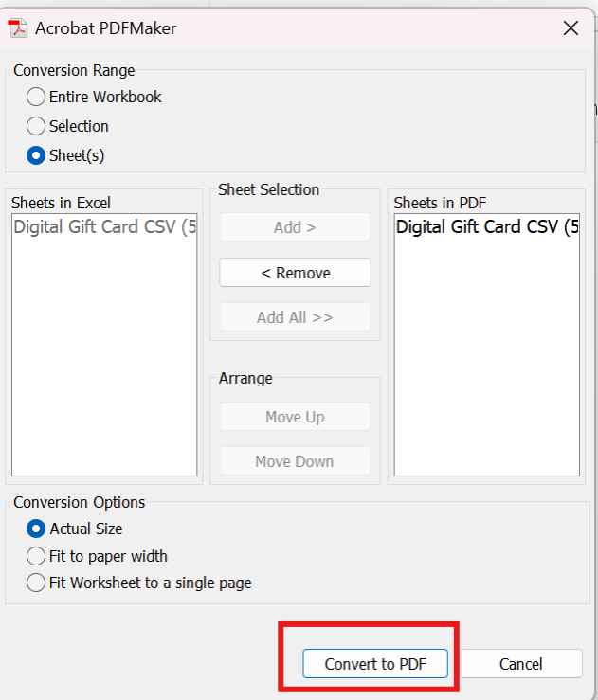
Task: Click the Acrobat PDFMaker title bar icon
Action: click(x=18, y=27)
